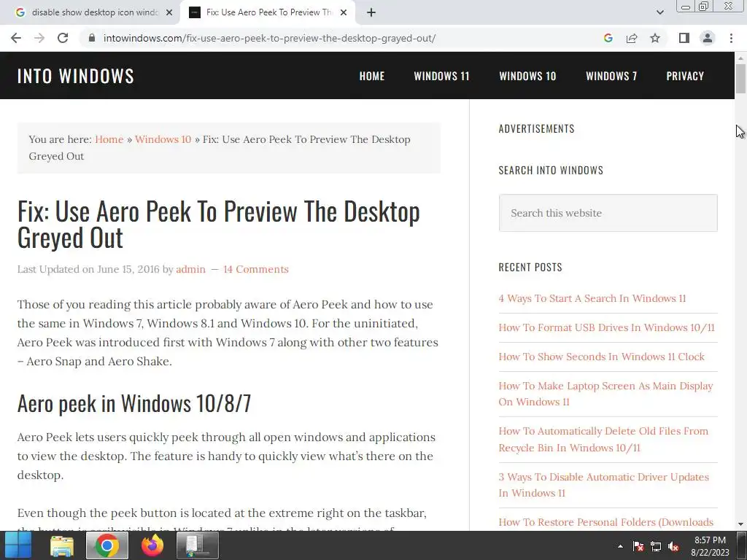
Task: Go back to the previous page
Action: click(x=16, y=38)
